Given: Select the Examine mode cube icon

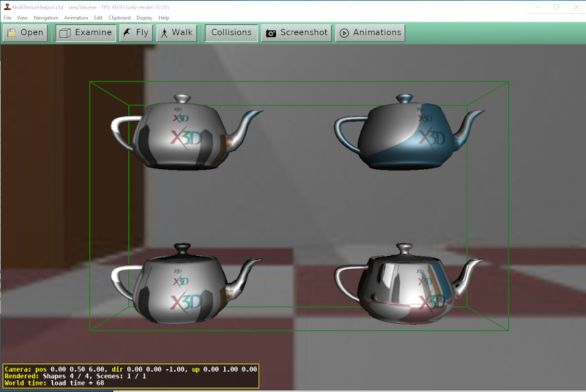Looking at the screenshot, I should [x=64, y=33].
